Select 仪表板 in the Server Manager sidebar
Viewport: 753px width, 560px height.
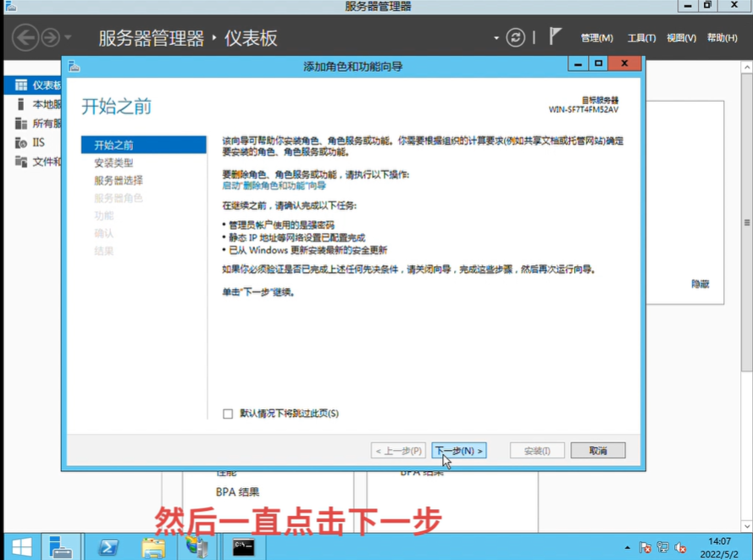(33, 85)
